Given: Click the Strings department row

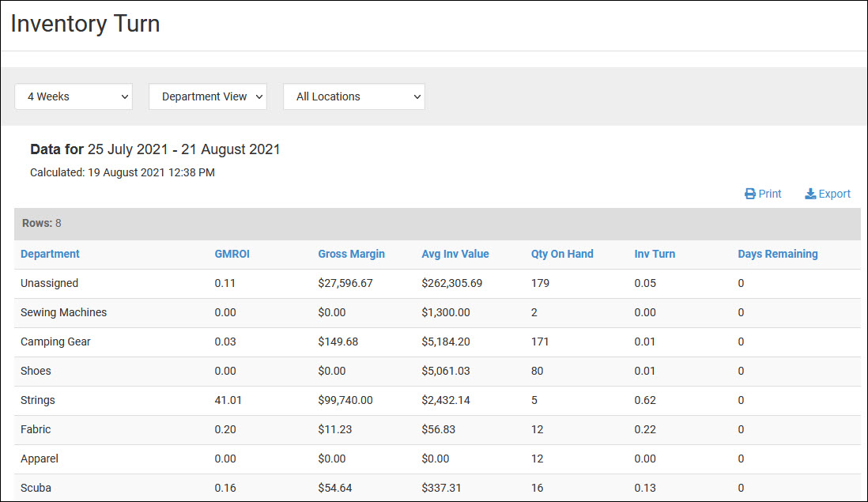Looking at the screenshot, I should pos(38,400).
